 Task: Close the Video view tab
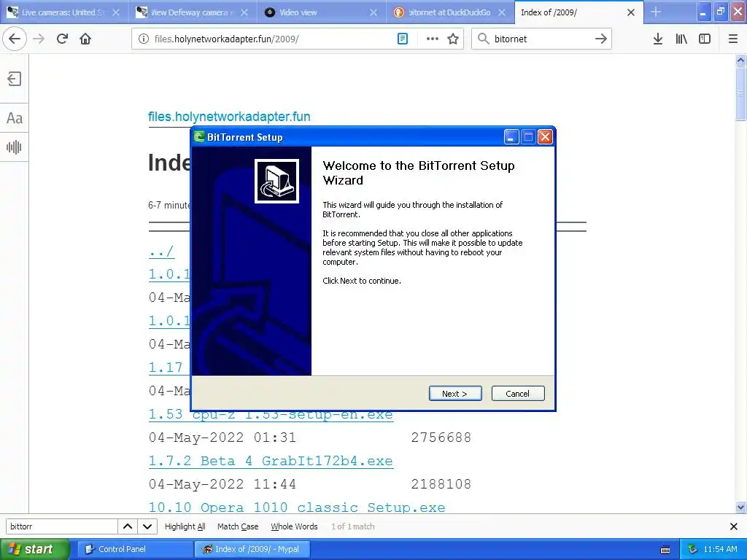click(373, 12)
